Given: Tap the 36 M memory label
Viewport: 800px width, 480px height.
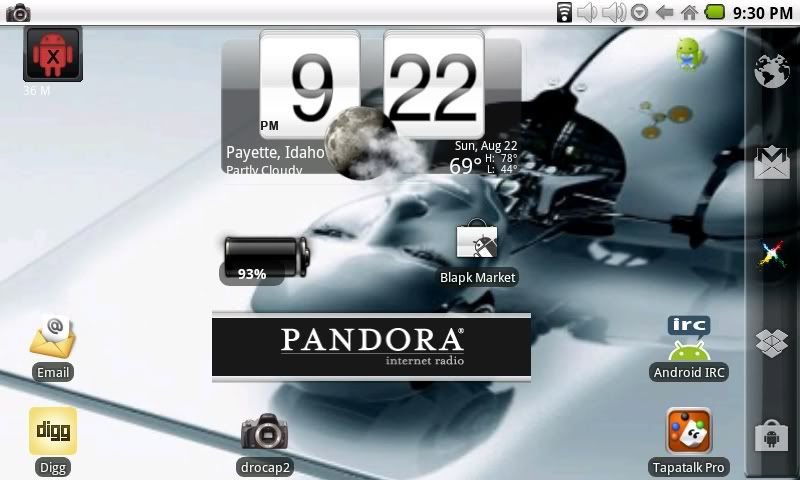Looking at the screenshot, I should point(37,91).
